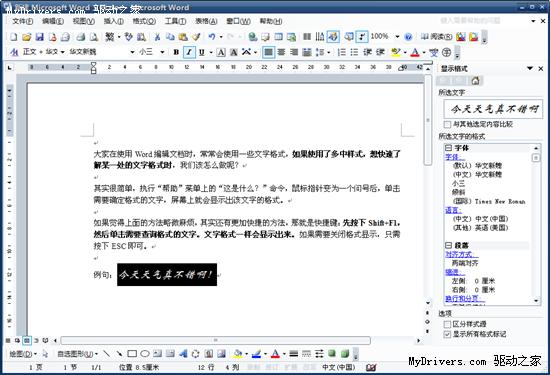Click the task pane Home icon
The image size is (550, 375).
pos(476,81)
